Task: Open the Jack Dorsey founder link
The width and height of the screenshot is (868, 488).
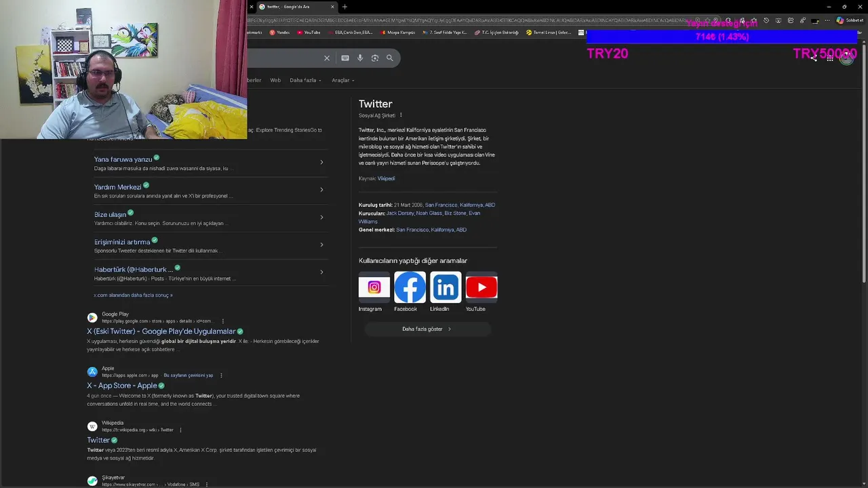Action: pos(399,213)
